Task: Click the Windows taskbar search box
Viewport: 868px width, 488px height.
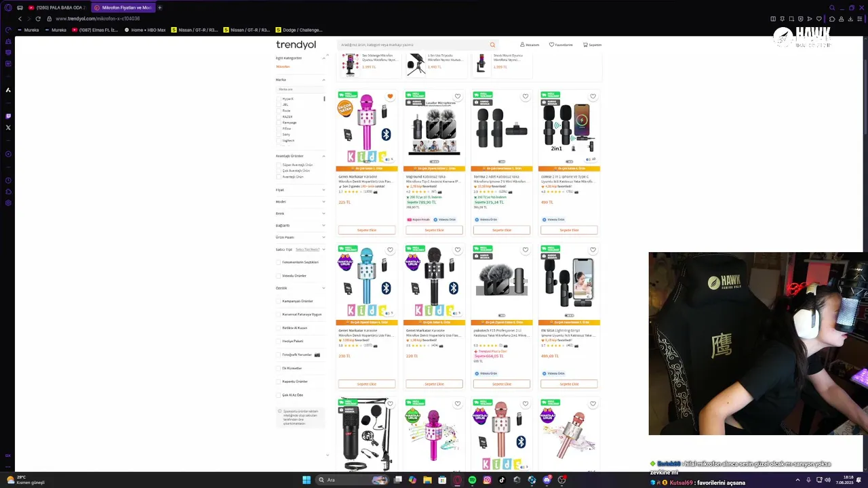Action: pos(353,480)
